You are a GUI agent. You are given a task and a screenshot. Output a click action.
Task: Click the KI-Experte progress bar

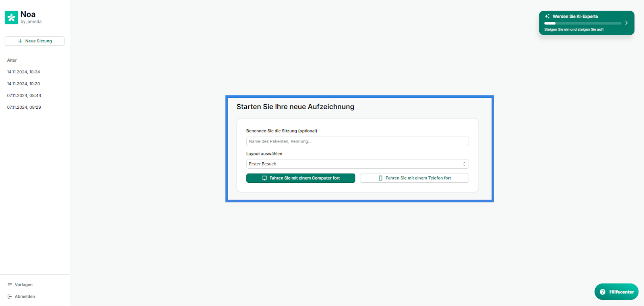582,23
